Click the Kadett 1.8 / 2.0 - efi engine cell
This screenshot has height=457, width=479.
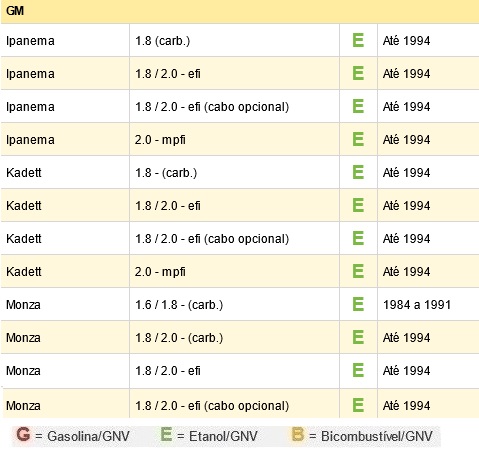click(x=234, y=205)
